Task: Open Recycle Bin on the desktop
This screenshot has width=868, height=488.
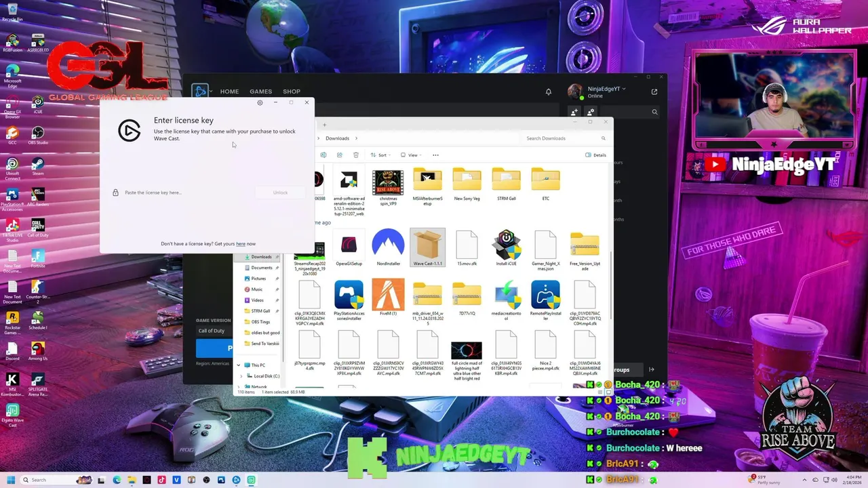Action: [x=12, y=12]
